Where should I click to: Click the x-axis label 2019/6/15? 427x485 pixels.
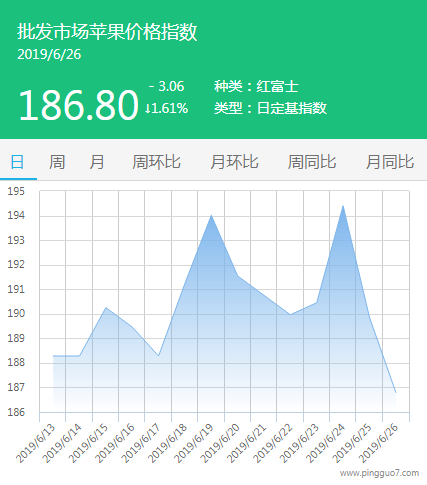89,443
